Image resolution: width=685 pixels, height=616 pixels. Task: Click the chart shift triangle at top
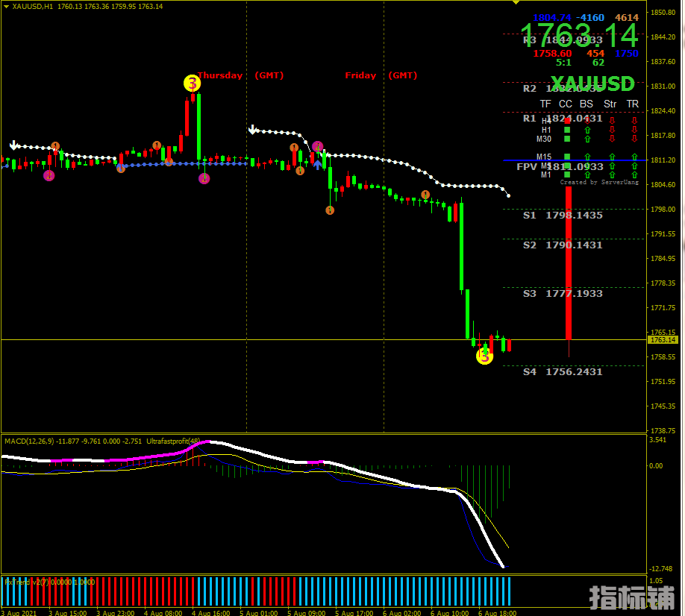point(515,3)
